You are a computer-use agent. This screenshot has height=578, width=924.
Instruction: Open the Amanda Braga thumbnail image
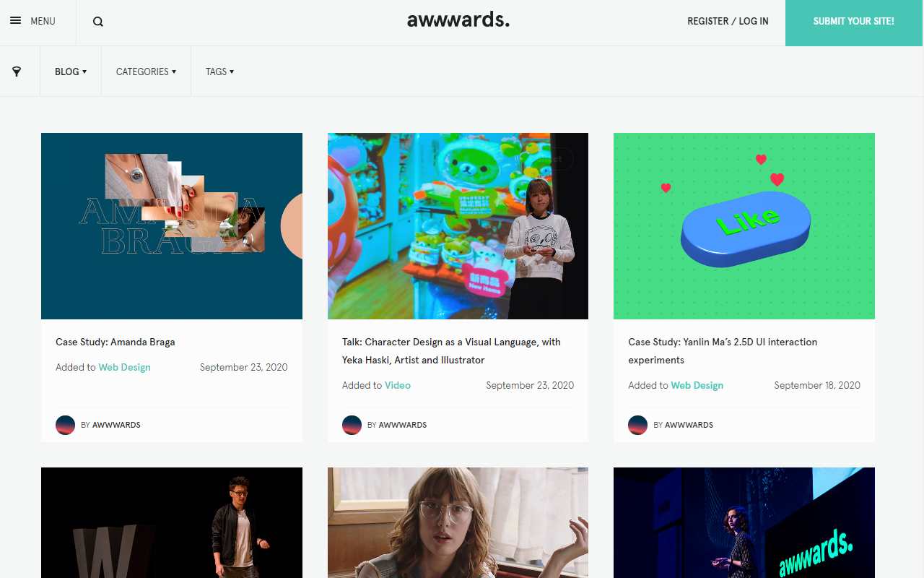click(x=172, y=226)
